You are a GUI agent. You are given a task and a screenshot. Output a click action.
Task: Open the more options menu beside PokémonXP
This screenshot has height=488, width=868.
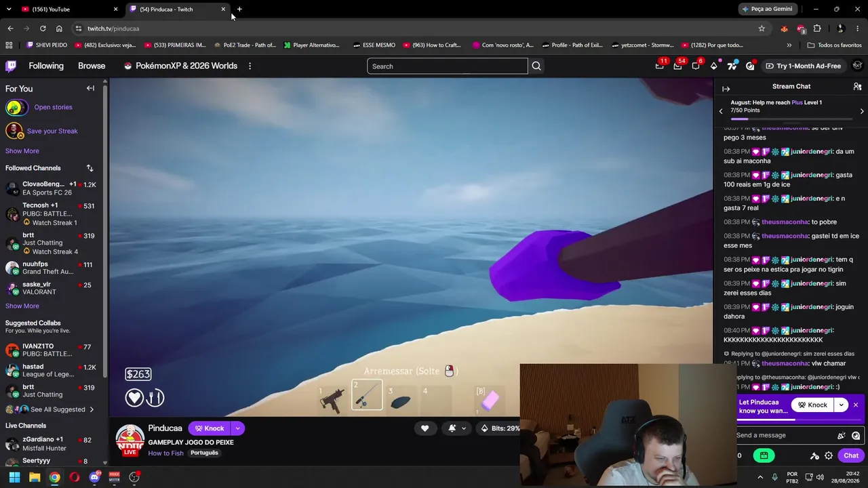250,66
